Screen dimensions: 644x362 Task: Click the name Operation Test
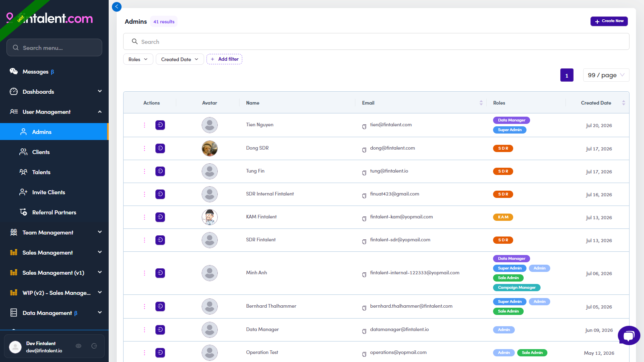(x=262, y=352)
